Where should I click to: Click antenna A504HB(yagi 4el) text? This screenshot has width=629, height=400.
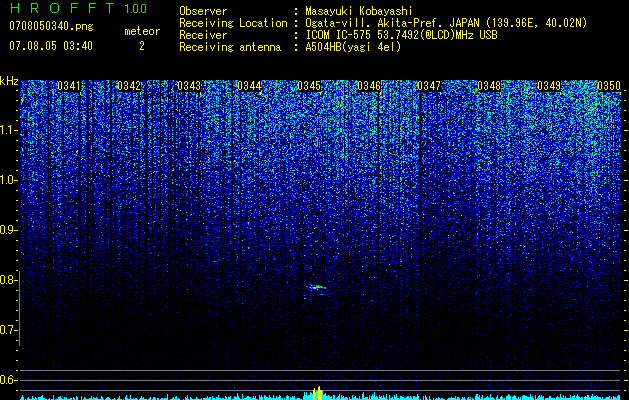(353, 47)
